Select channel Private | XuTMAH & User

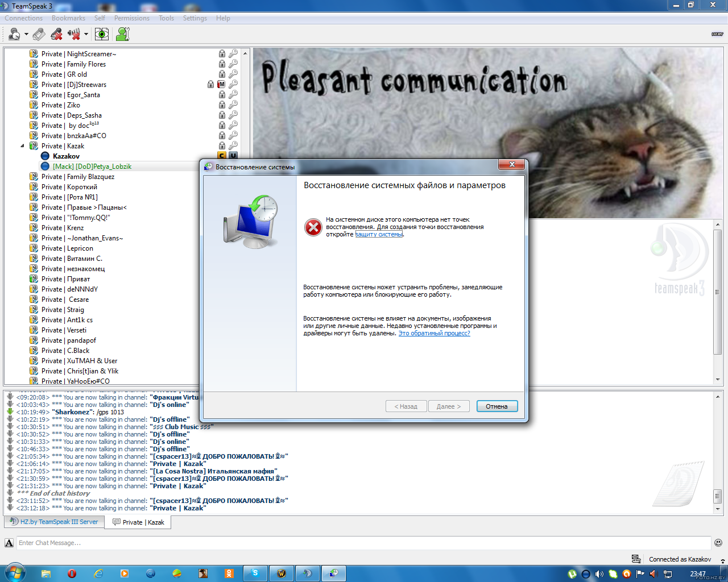click(x=80, y=361)
